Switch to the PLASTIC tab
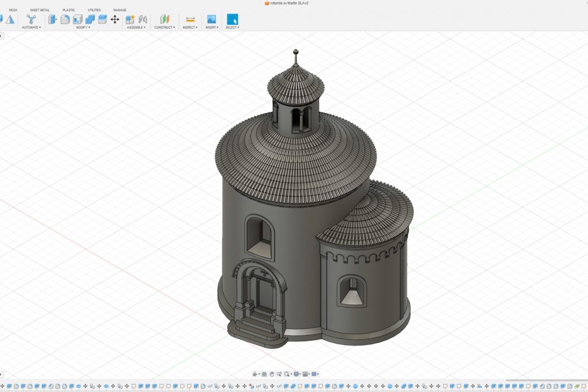This screenshot has height=392, width=588. (x=69, y=10)
